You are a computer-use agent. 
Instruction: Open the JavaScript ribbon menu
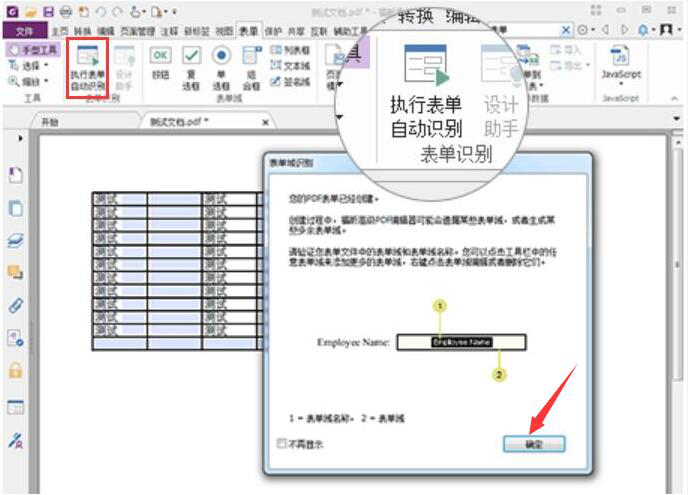(x=621, y=66)
